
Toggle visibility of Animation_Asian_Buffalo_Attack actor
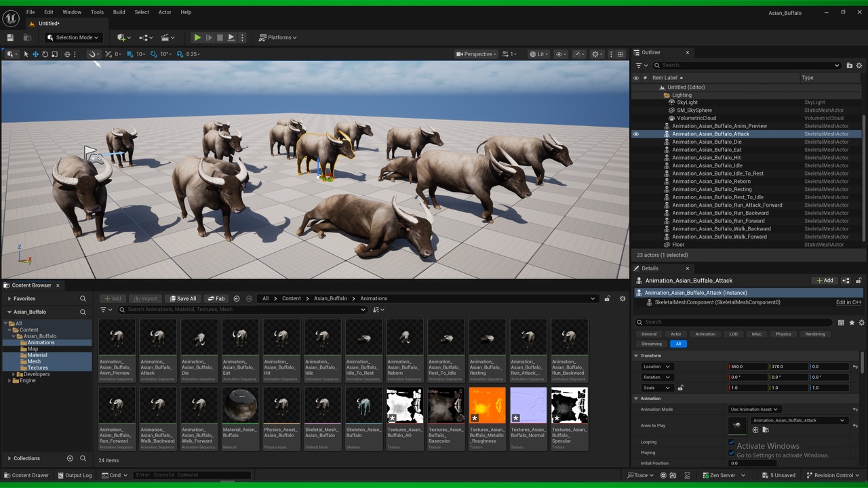point(635,134)
